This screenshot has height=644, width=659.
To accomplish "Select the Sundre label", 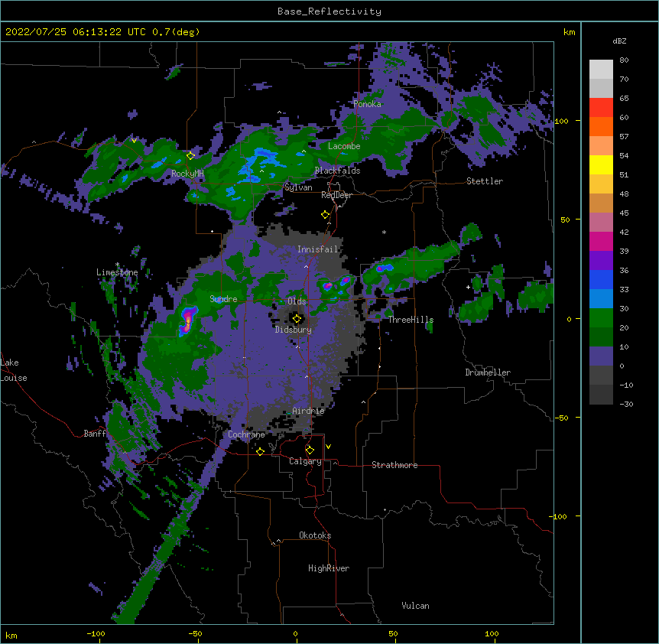I will pos(223,299).
